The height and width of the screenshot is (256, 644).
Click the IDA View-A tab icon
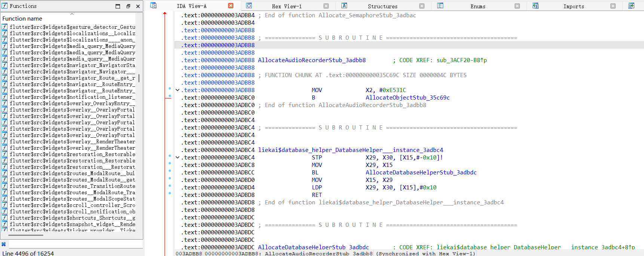153,6
